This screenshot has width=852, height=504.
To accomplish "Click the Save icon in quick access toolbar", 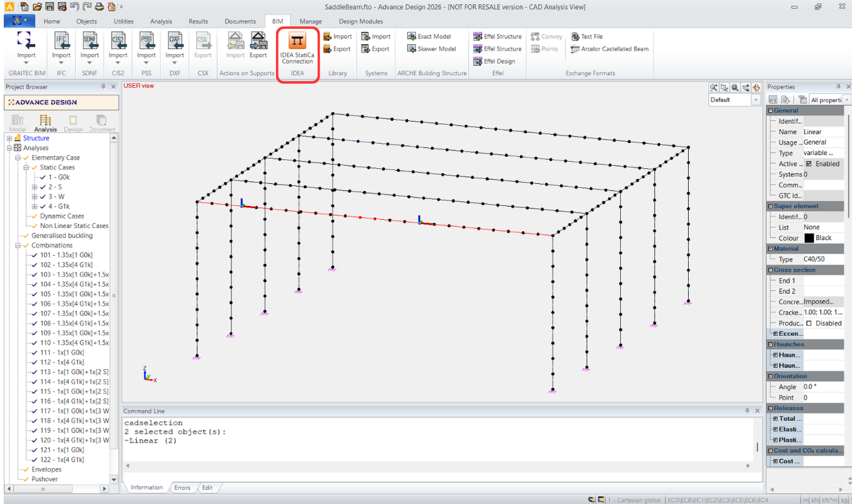I will pyautogui.click(x=51, y=7).
